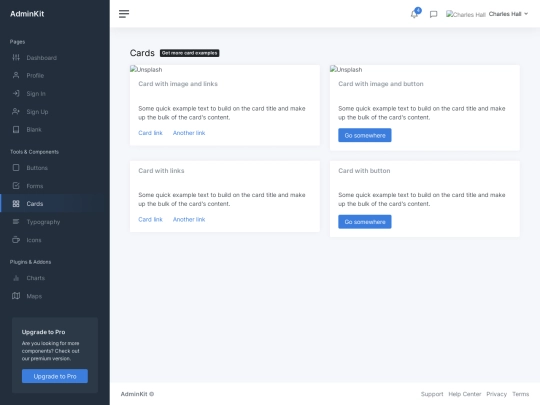
Task: Click the Cards grid icon in the sidebar
Action: (16, 204)
